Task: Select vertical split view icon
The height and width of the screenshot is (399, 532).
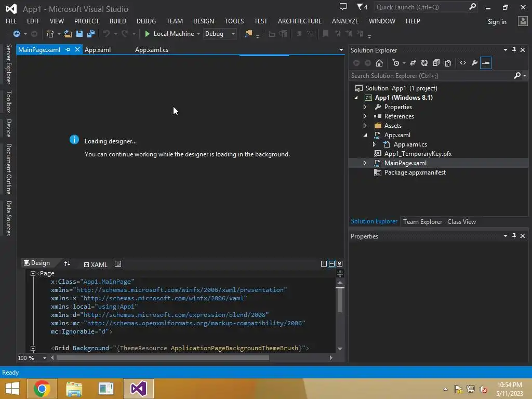Action: point(324,263)
